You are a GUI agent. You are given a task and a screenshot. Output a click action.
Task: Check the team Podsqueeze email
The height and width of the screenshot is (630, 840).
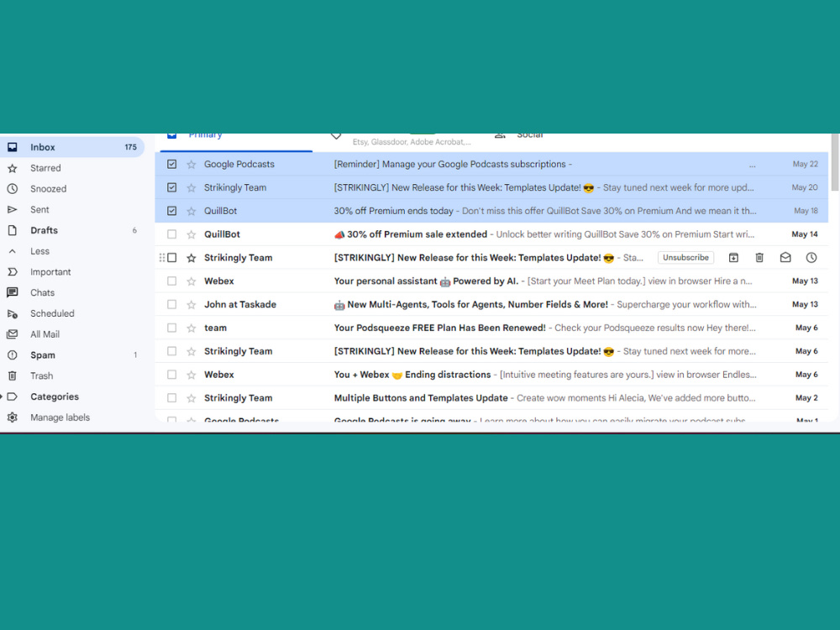[x=171, y=328]
